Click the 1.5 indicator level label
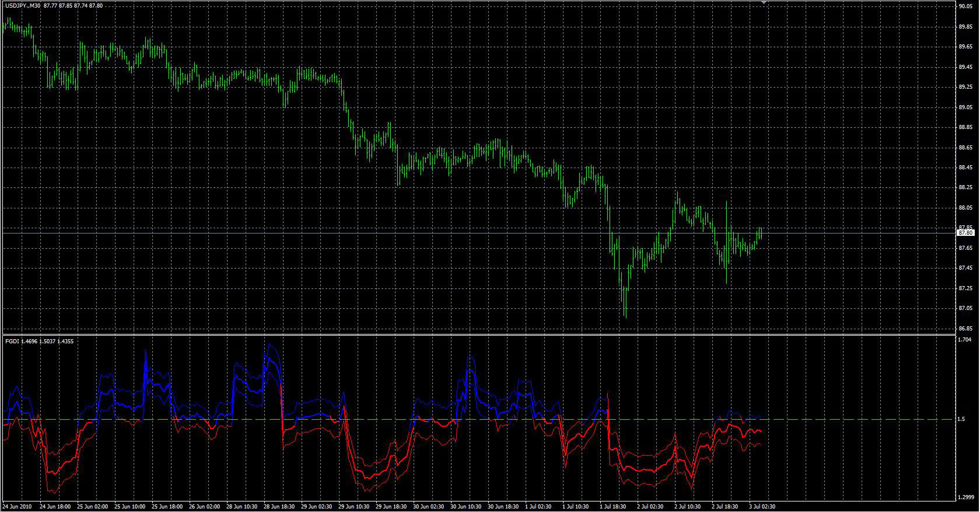The height and width of the screenshot is (512, 980). (961, 420)
